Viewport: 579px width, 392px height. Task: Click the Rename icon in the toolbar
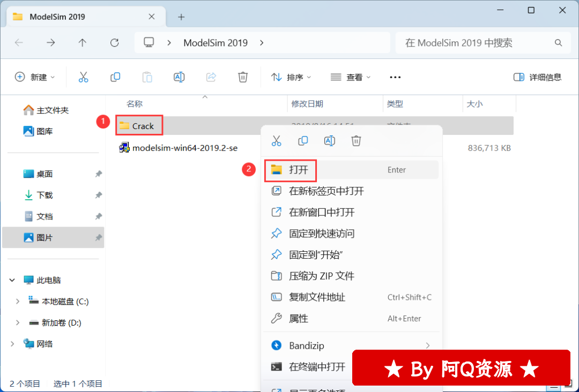point(179,77)
